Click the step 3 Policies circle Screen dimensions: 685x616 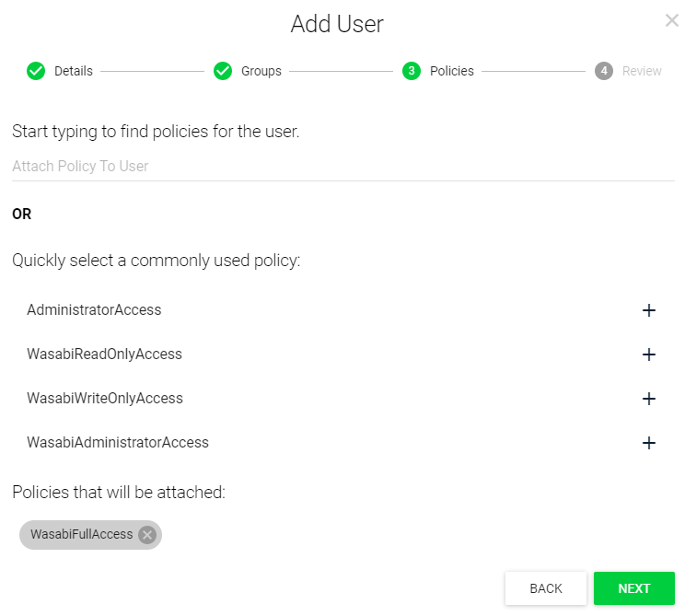[412, 71]
